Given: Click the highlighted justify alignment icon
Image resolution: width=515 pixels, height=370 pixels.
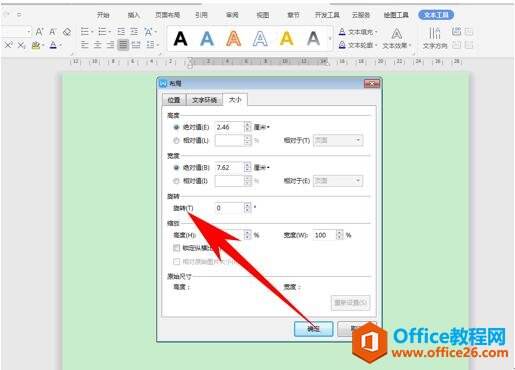Looking at the screenshot, I should tap(123, 45).
